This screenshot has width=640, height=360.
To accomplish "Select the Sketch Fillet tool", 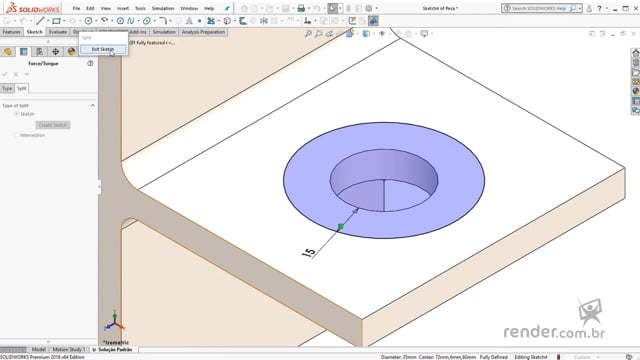I will pos(162,21).
